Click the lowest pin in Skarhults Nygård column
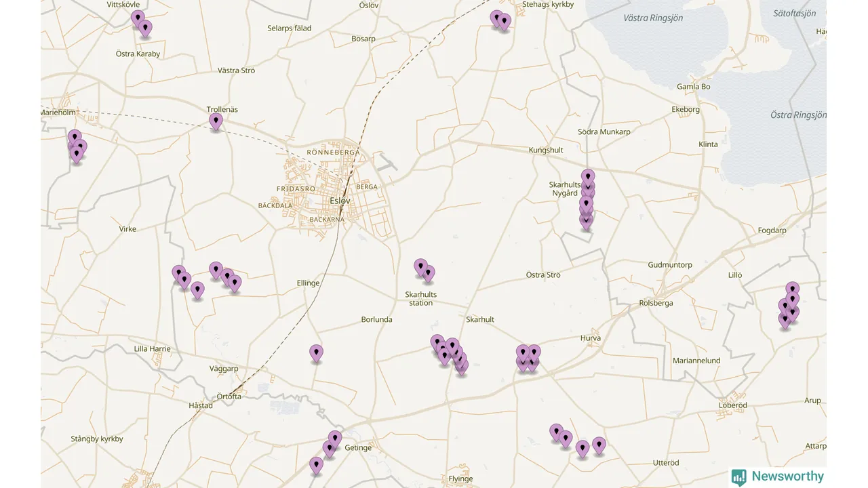 coord(586,222)
